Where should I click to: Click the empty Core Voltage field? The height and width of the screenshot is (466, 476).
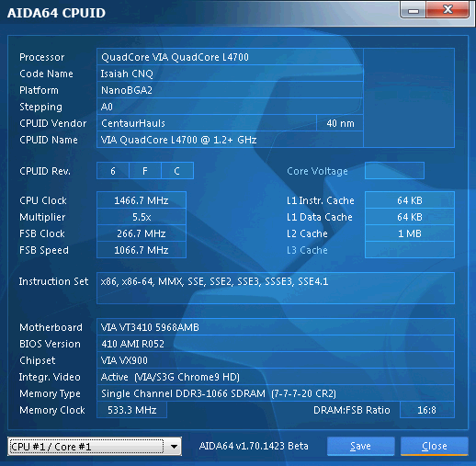(x=394, y=171)
